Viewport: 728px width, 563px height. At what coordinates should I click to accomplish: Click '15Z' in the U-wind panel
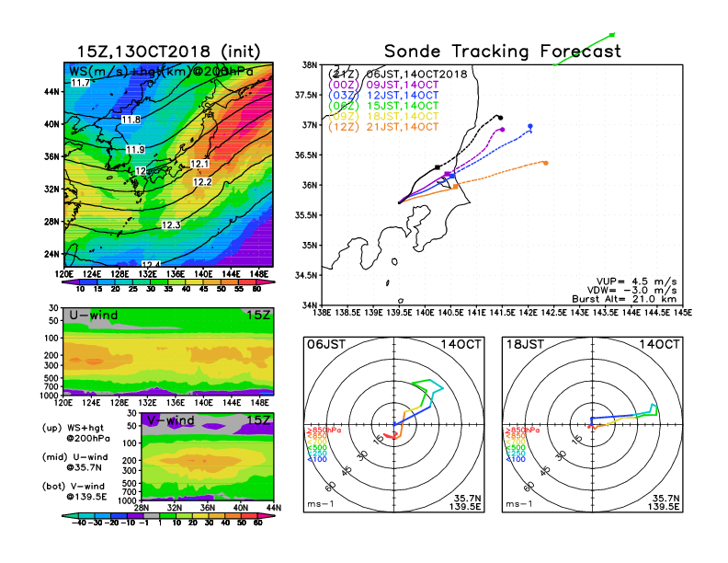tap(258, 316)
